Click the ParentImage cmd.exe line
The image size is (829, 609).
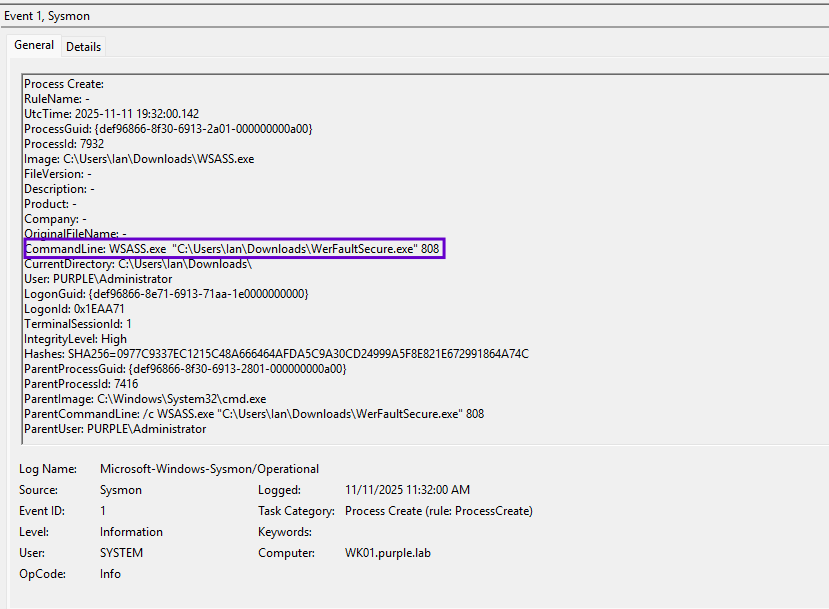tap(145, 399)
